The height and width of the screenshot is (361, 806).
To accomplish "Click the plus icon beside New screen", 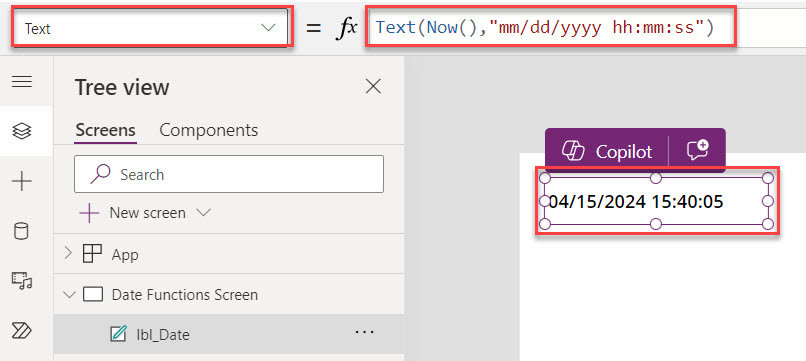I will 89,213.
